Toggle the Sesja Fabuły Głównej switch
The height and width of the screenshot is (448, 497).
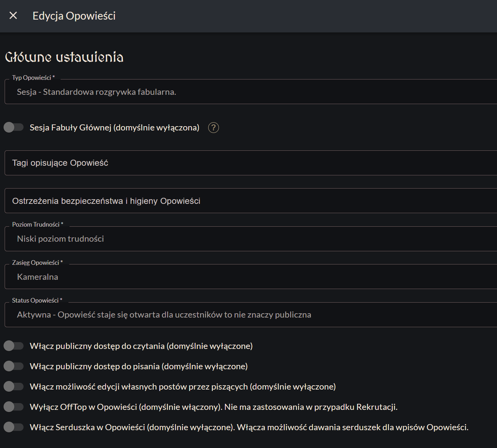(x=14, y=127)
